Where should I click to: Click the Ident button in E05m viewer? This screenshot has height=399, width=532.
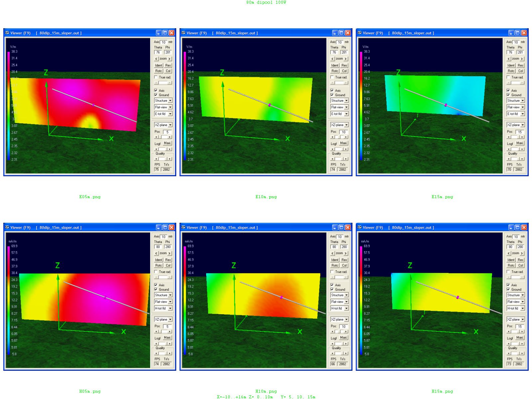point(159,66)
